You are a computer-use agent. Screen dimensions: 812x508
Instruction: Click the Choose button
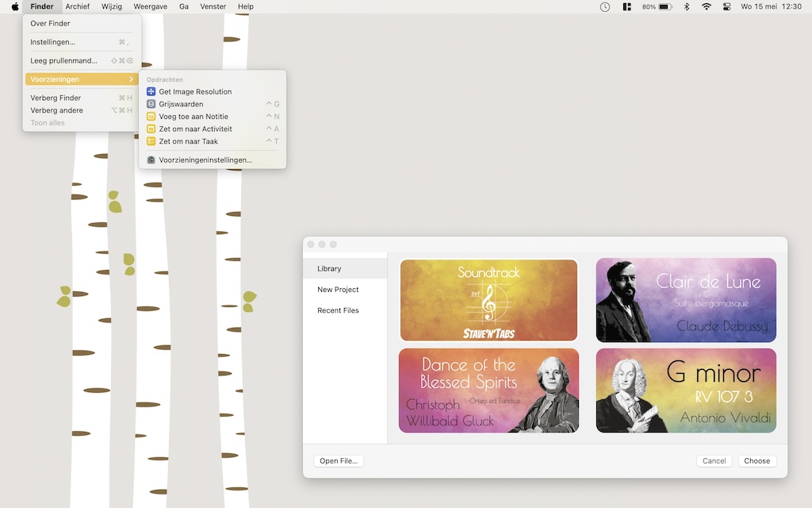click(756, 461)
